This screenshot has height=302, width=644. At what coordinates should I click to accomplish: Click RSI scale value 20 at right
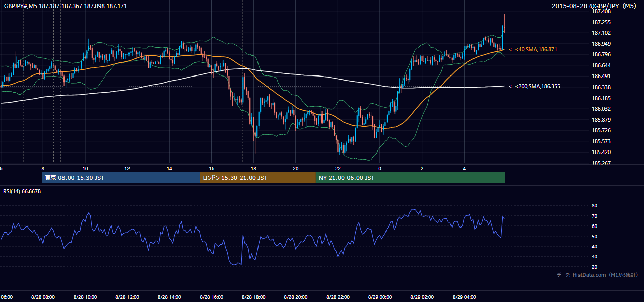coord(594,267)
